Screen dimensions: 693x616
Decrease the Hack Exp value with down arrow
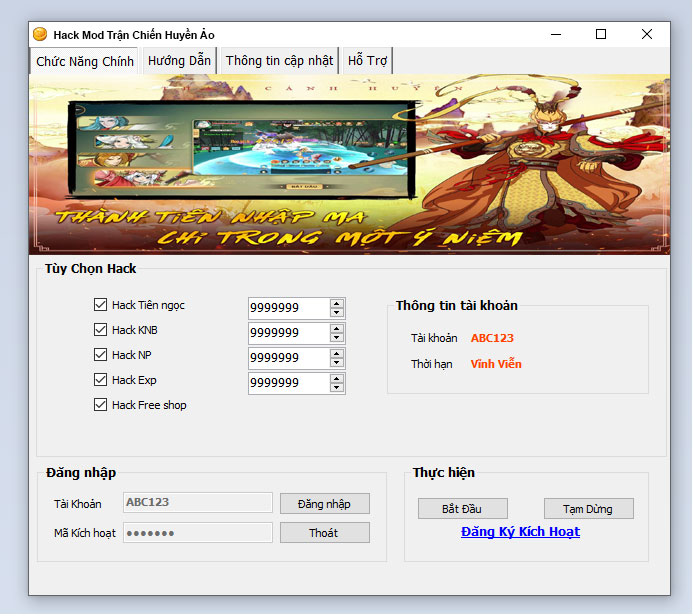click(x=337, y=388)
